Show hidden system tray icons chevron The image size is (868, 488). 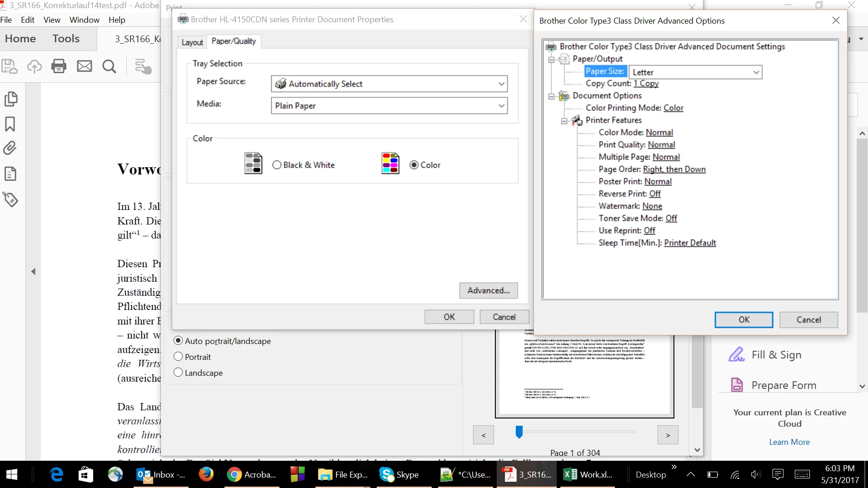690,475
